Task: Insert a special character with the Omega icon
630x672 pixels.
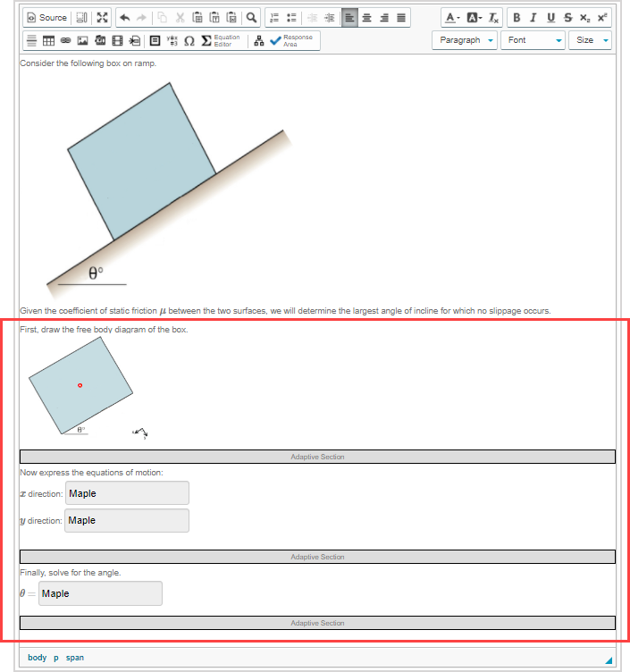Action: (189, 41)
